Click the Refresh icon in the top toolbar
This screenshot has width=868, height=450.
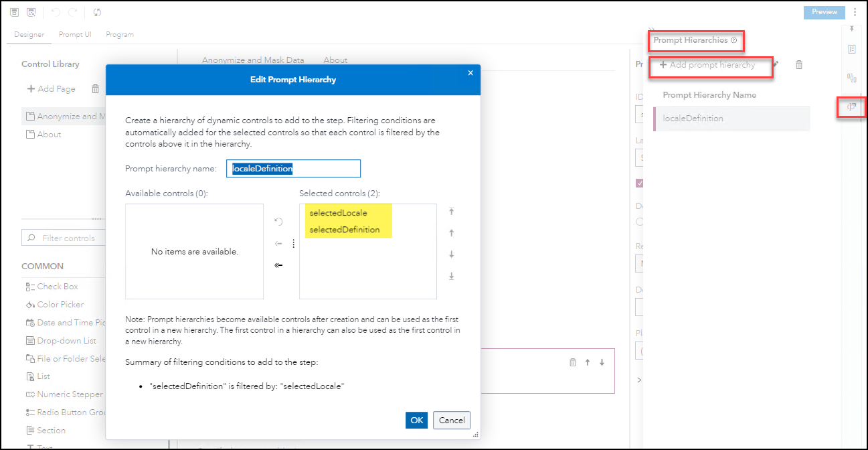click(x=96, y=12)
